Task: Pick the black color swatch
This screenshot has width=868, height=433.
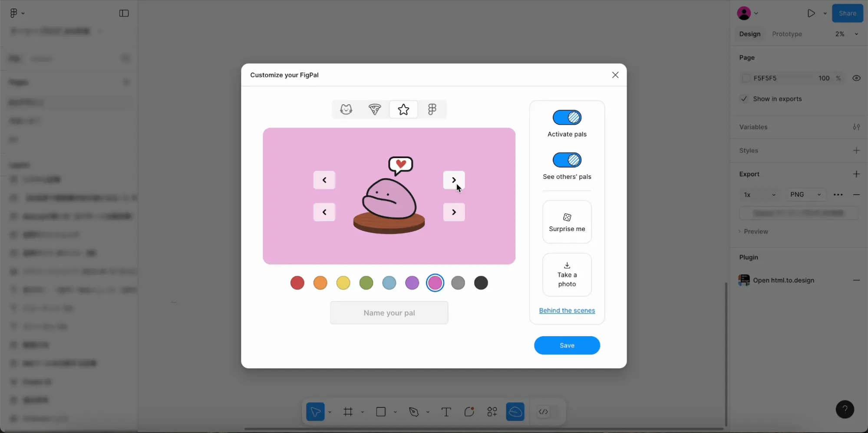Action: click(481, 283)
